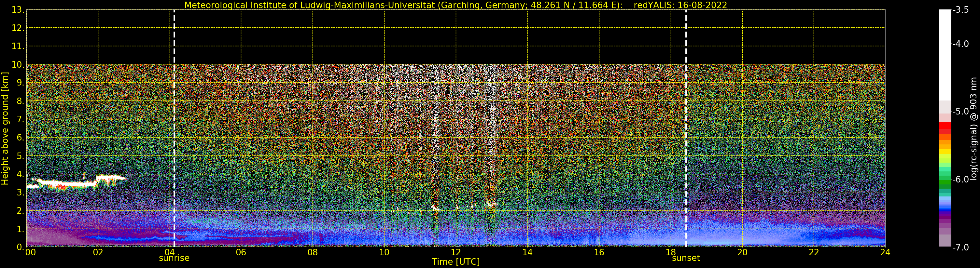
Task: Click the 02 tick label on the time axis
Action: (x=98, y=252)
